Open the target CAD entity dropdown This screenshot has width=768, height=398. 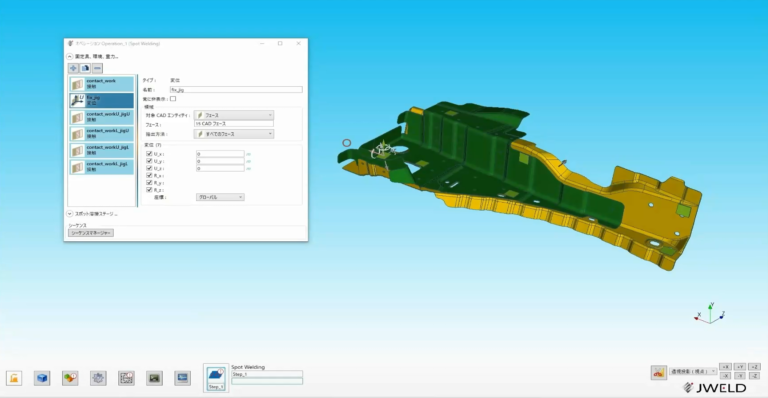(x=234, y=115)
